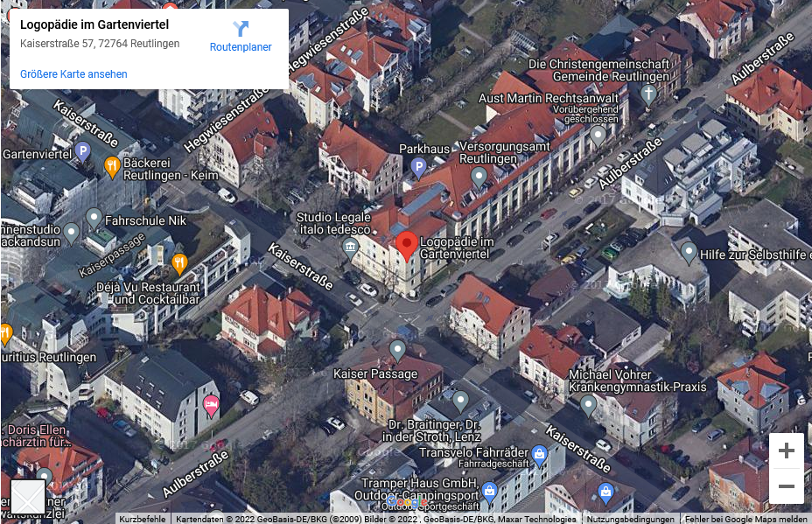The height and width of the screenshot is (524, 812).
Task: Zoom in with the plus button
Action: 786,451
